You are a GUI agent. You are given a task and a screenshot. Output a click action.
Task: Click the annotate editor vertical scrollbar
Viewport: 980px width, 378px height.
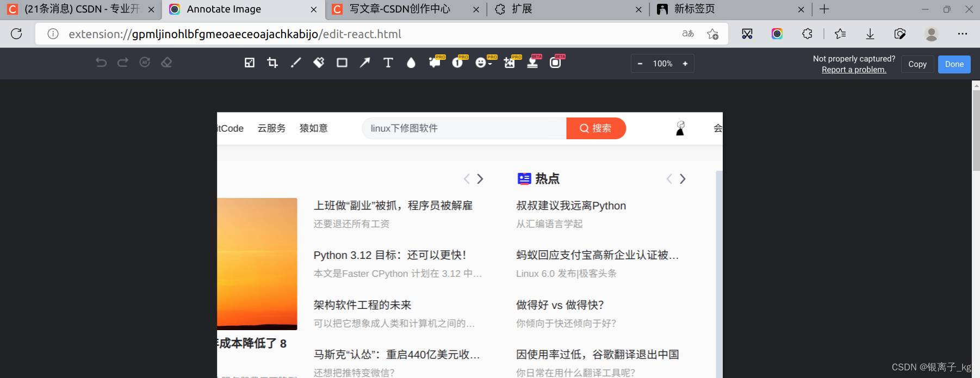coord(976,131)
